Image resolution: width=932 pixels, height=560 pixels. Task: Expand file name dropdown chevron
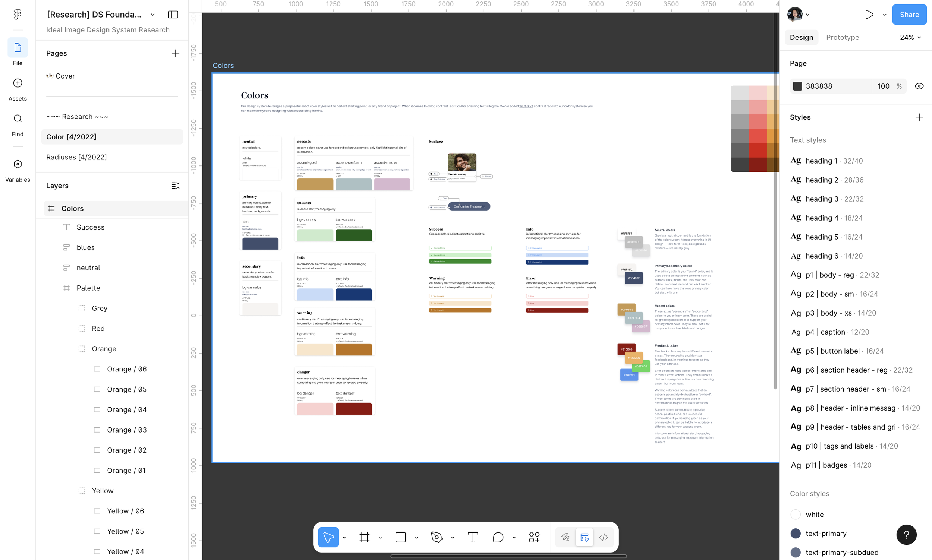coord(152,15)
